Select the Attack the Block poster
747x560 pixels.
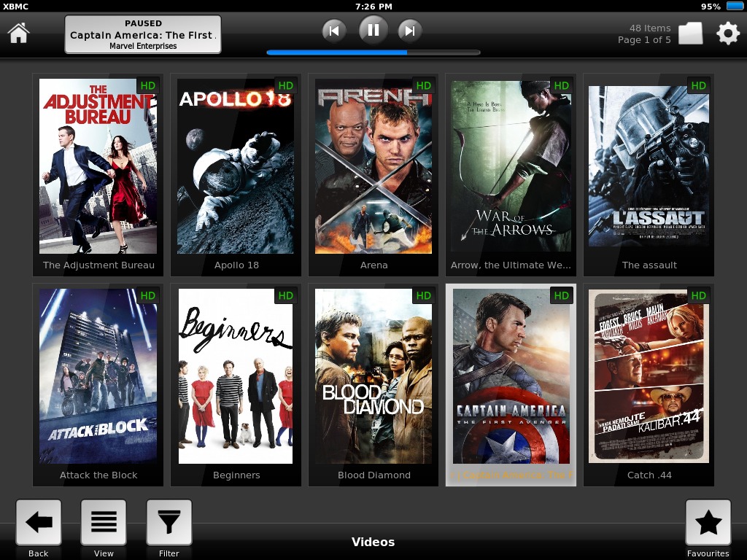click(x=98, y=376)
